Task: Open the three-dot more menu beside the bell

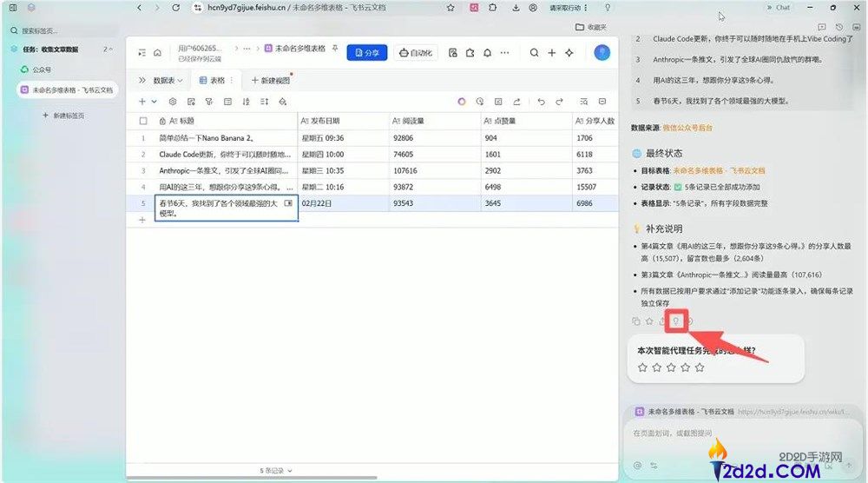Action: tap(504, 53)
